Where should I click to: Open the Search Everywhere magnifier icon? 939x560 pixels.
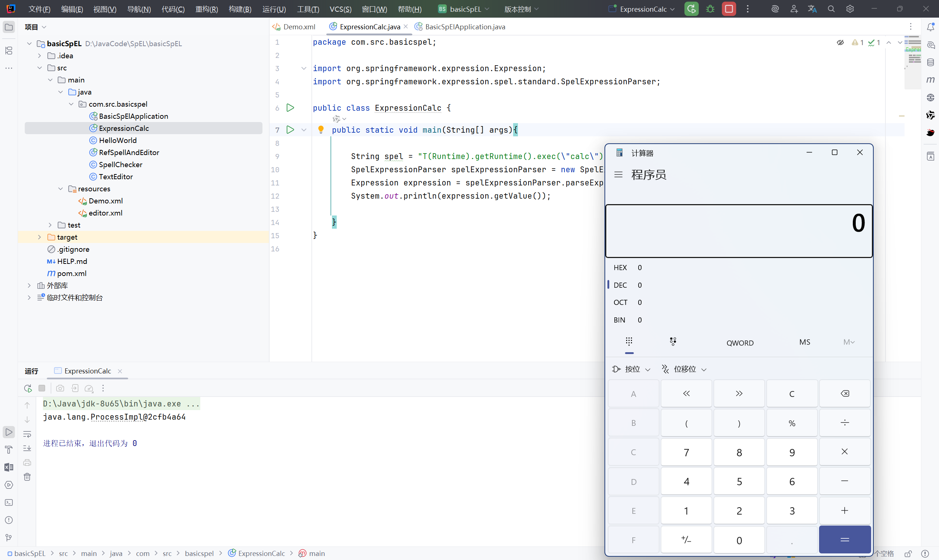point(831,9)
